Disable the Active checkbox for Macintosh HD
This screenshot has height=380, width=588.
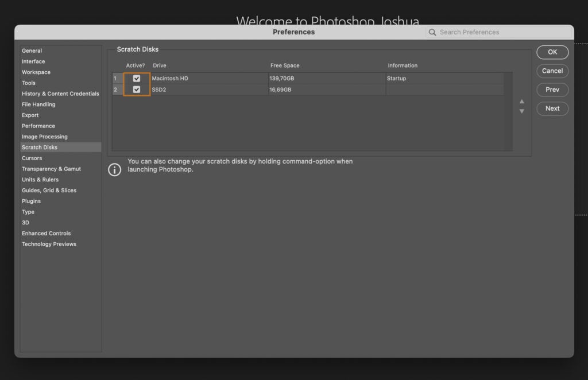tap(136, 77)
